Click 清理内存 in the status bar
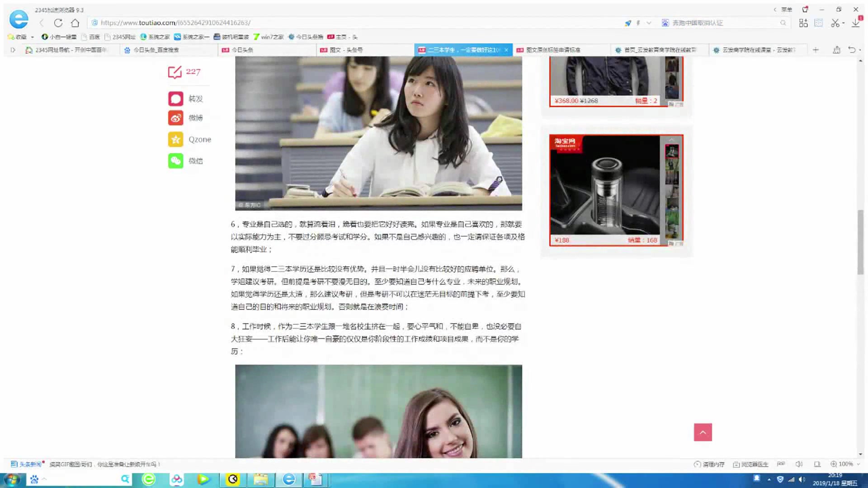Image resolution: width=868 pixels, height=488 pixels. [709, 464]
